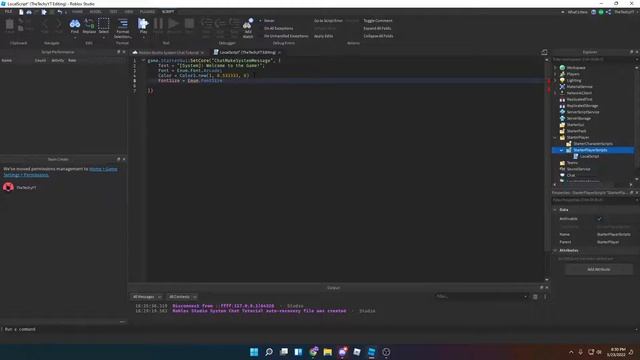Expand Lighting node arrow
This screenshot has width=640, height=360.
(555, 80)
